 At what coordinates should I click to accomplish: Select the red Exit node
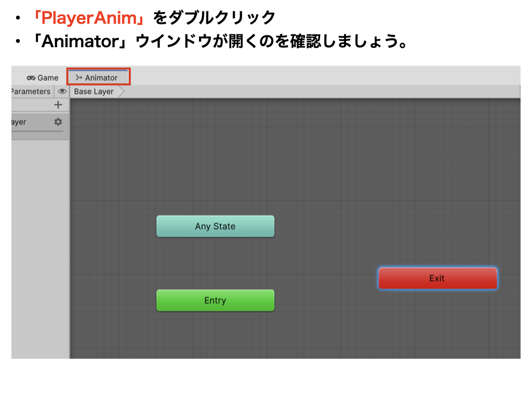[x=437, y=278]
